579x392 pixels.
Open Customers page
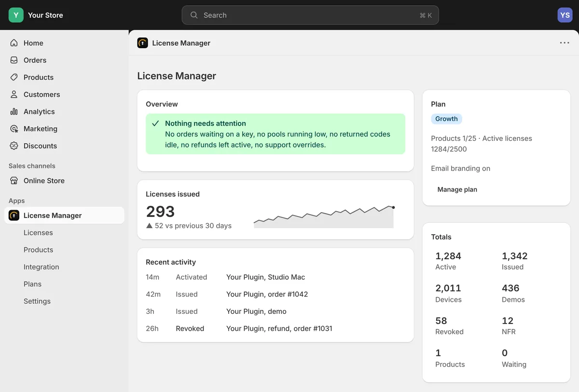tap(64, 95)
